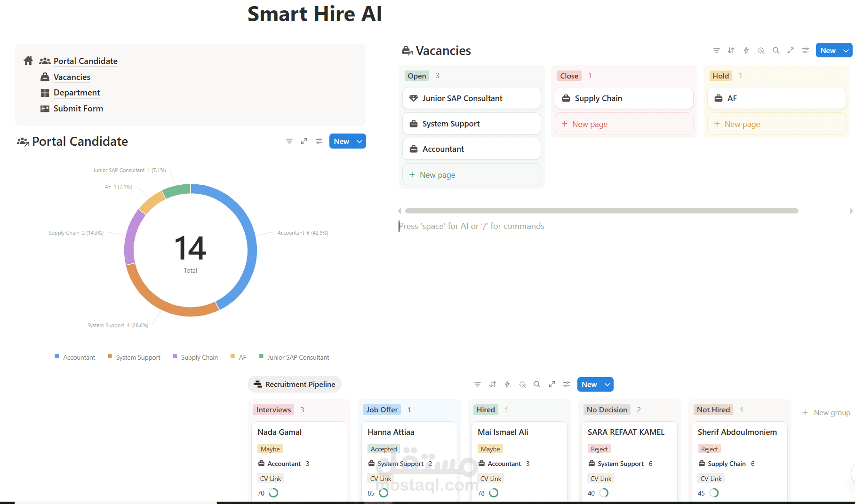Toggle AF series in chart legend
This screenshot has height=504, width=855.
pos(238,357)
